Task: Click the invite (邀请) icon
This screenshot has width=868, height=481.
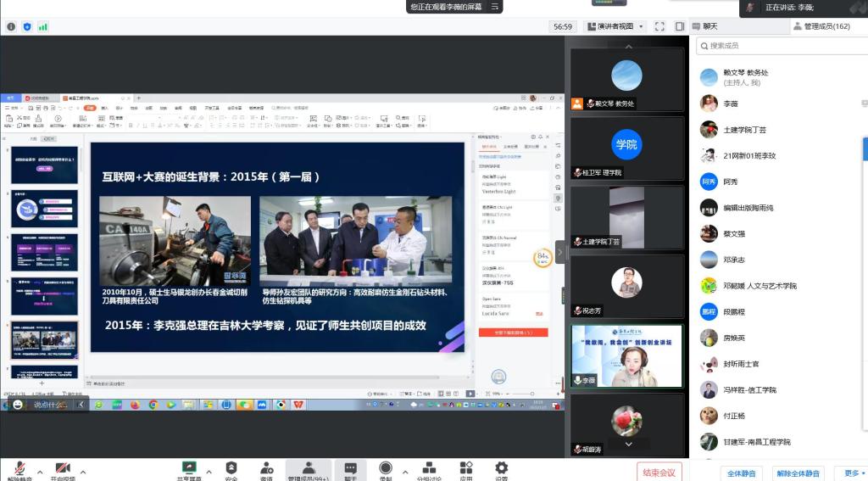Action: point(267,468)
